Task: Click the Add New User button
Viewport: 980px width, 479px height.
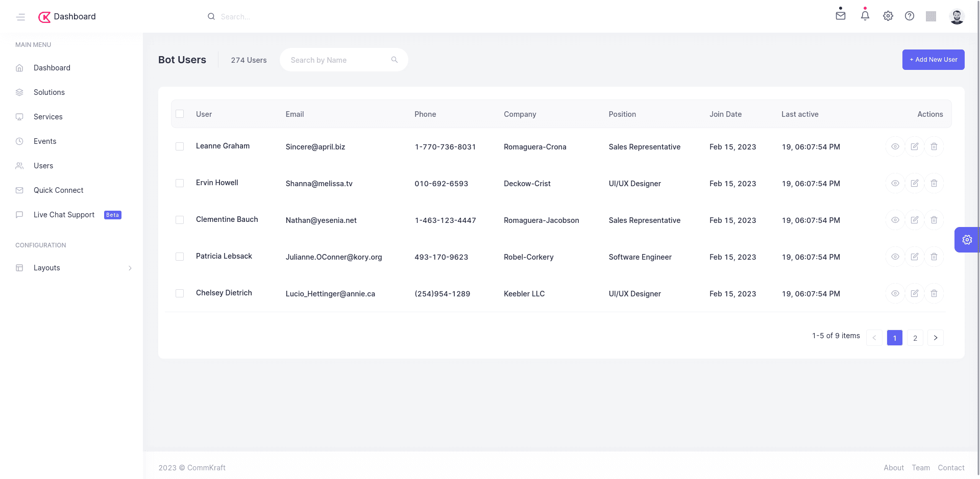Action: tap(933, 60)
